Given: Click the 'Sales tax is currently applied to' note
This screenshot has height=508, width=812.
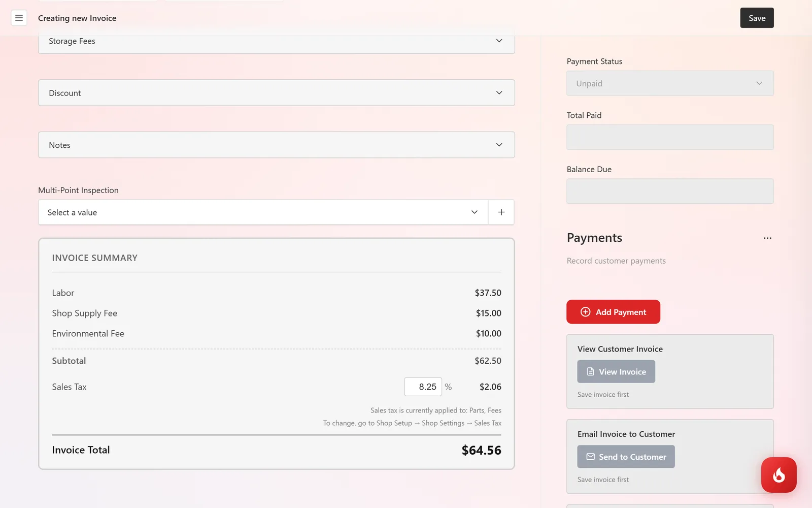Looking at the screenshot, I should tap(436, 410).
